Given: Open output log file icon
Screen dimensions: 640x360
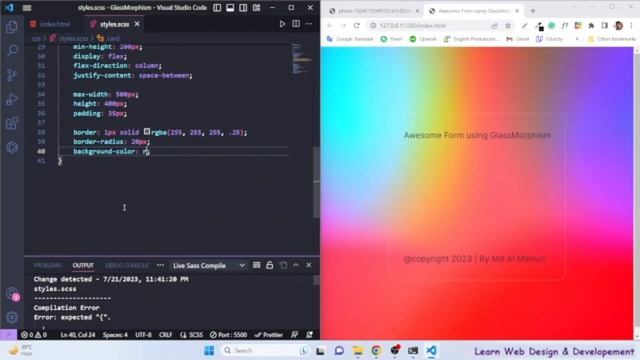Looking at the screenshot, I should pos(283,265).
